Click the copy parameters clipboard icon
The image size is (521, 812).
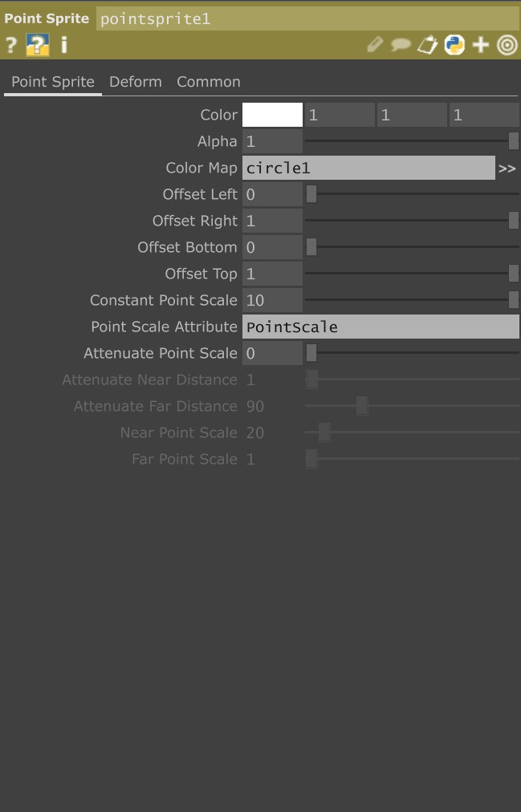(x=427, y=45)
